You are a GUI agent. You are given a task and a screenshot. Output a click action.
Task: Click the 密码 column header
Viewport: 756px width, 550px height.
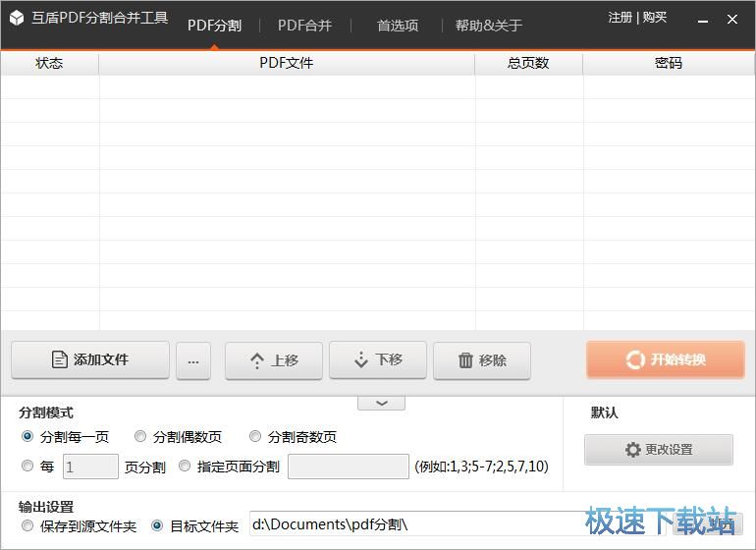[x=669, y=63]
